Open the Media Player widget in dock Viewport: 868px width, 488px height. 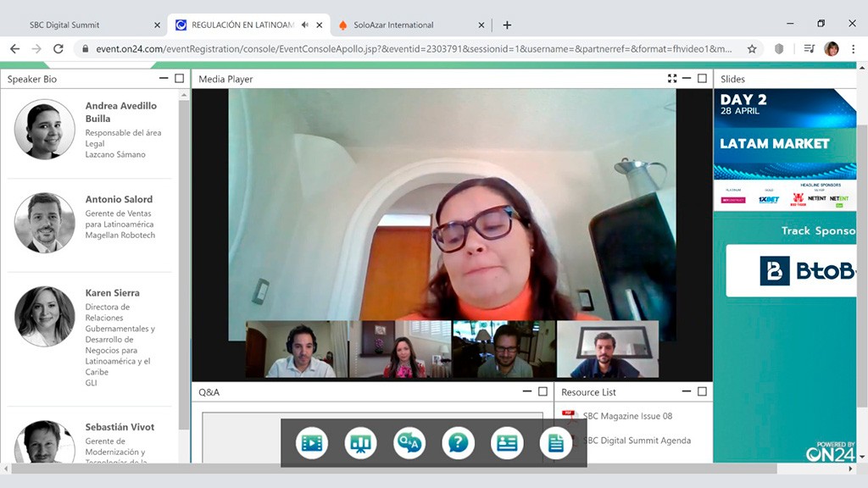[x=313, y=442]
